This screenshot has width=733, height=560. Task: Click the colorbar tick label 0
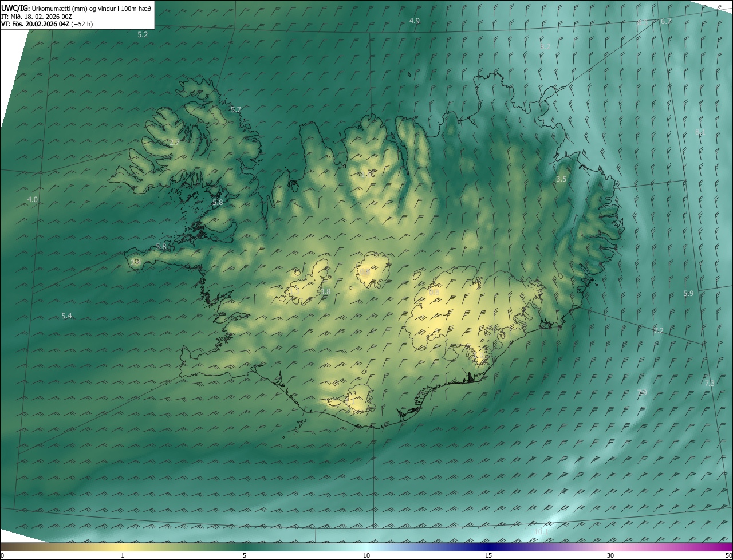coord(2,555)
